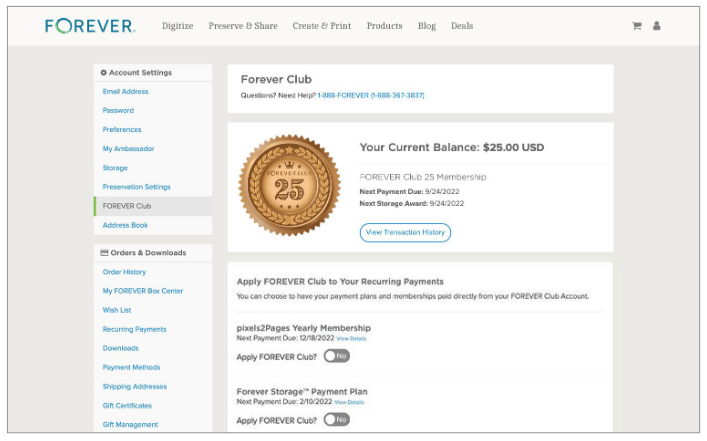Image resolution: width=707 pixels, height=441 pixels.
Task: Toggle Apply FOREVER Club for pixels2Pages Membership
Action: (x=336, y=356)
